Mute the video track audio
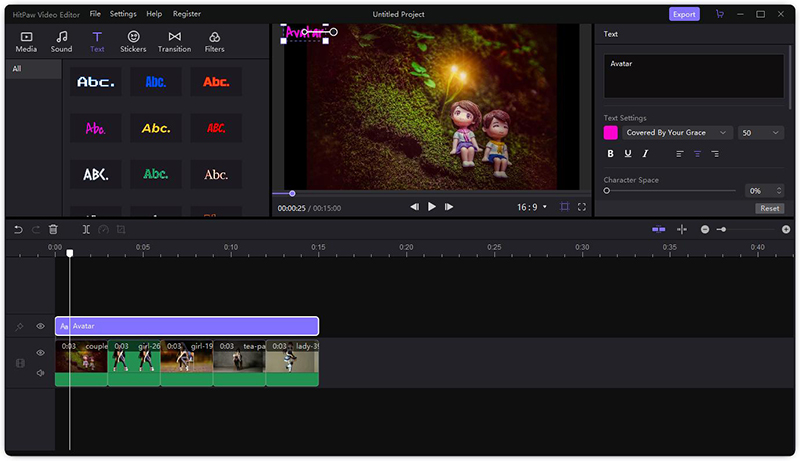 41,373
